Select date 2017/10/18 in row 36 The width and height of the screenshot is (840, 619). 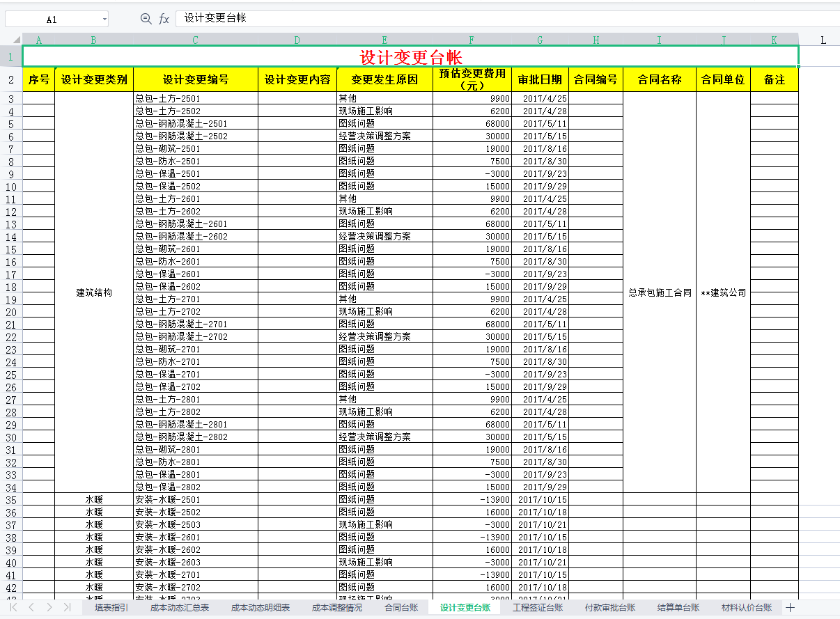pyautogui.click(x=540, y=512)
